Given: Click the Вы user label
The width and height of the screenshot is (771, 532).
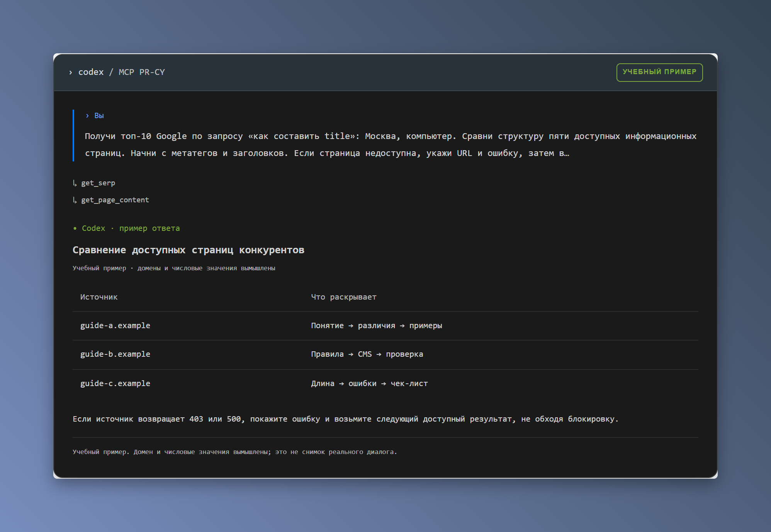Looking at the screenshot, I should [x=99, y=116].
